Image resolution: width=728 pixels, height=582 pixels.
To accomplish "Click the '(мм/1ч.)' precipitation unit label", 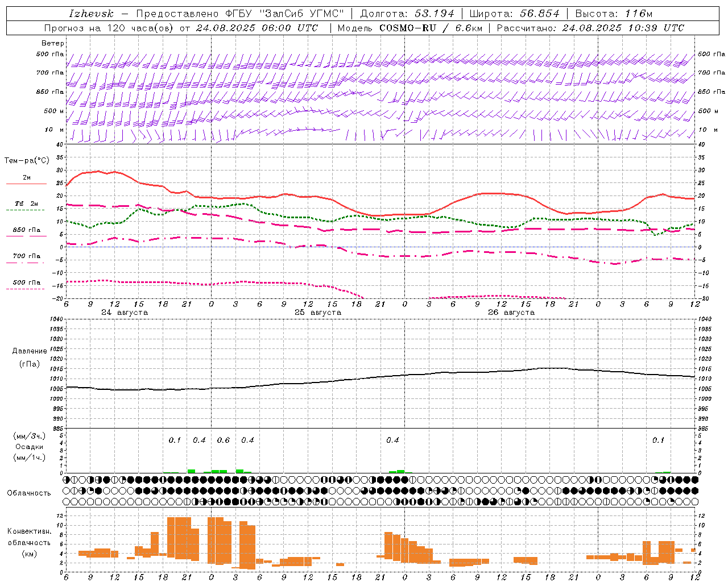I will point(30,458).
